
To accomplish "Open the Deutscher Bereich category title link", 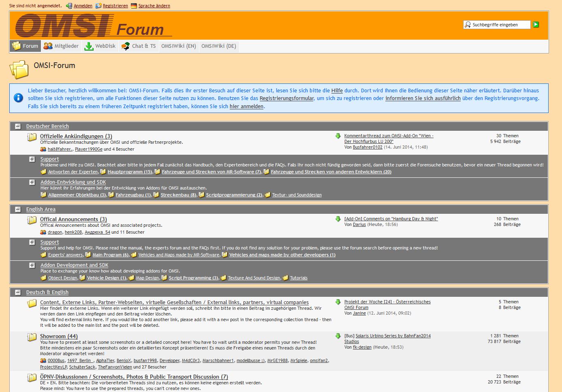I will point(47,126).
